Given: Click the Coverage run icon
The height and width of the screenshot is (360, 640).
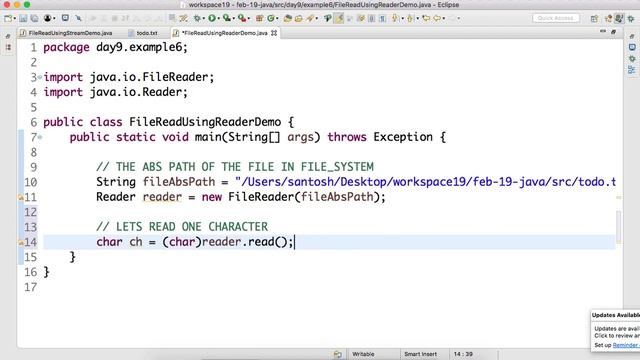Looking at the screenshot, I should pos(227,18).
